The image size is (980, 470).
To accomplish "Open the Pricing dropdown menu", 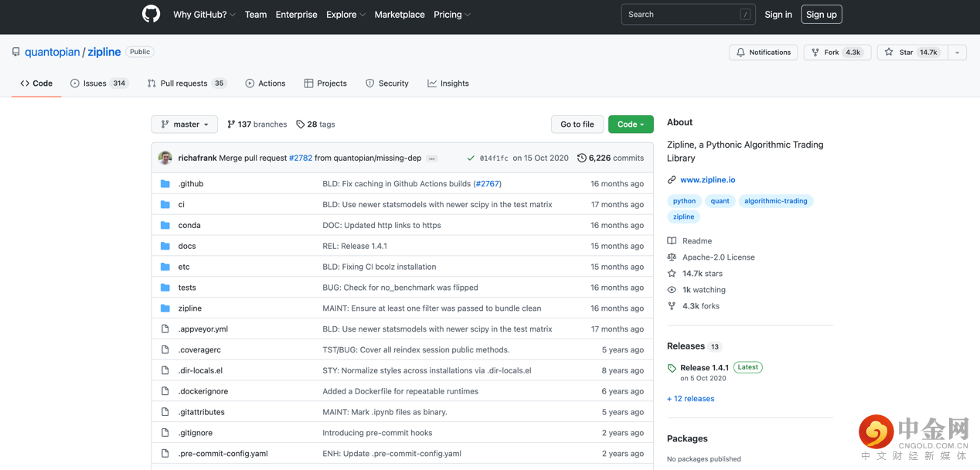I will pos(452,15).
